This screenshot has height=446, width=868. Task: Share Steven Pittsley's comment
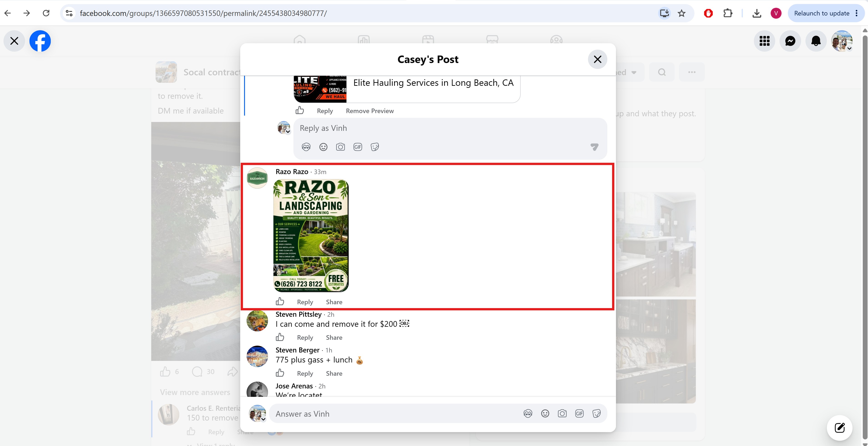click(334, 337)
